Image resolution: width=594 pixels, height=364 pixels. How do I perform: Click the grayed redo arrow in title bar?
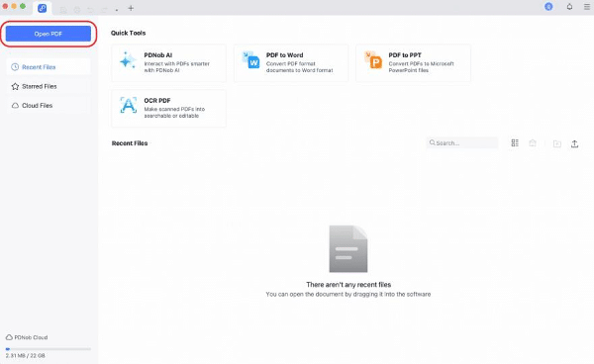click(x=104, y=10)
